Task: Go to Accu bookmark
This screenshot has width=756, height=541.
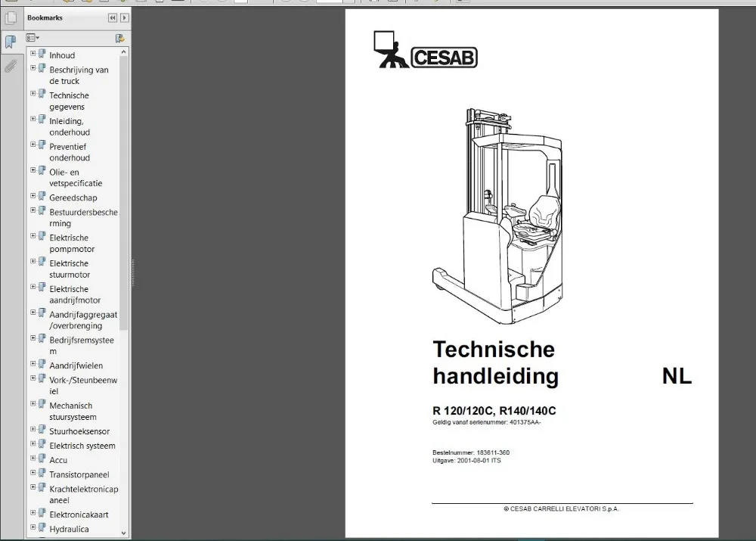Action: 58,460
